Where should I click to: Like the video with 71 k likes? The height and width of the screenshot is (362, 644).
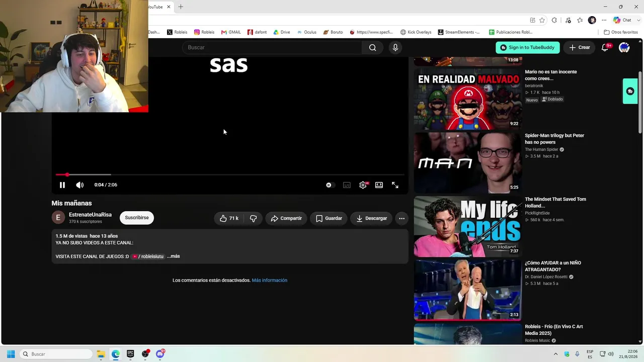229,218
